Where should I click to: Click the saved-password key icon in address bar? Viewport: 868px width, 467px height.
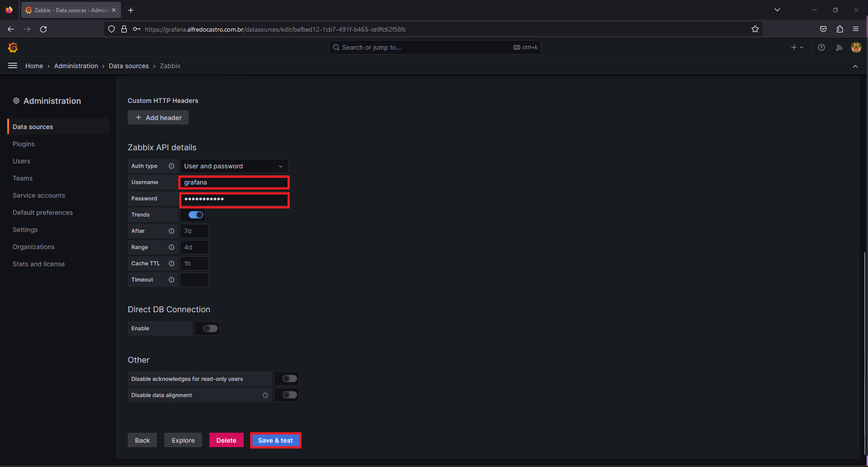pos(137,29)
